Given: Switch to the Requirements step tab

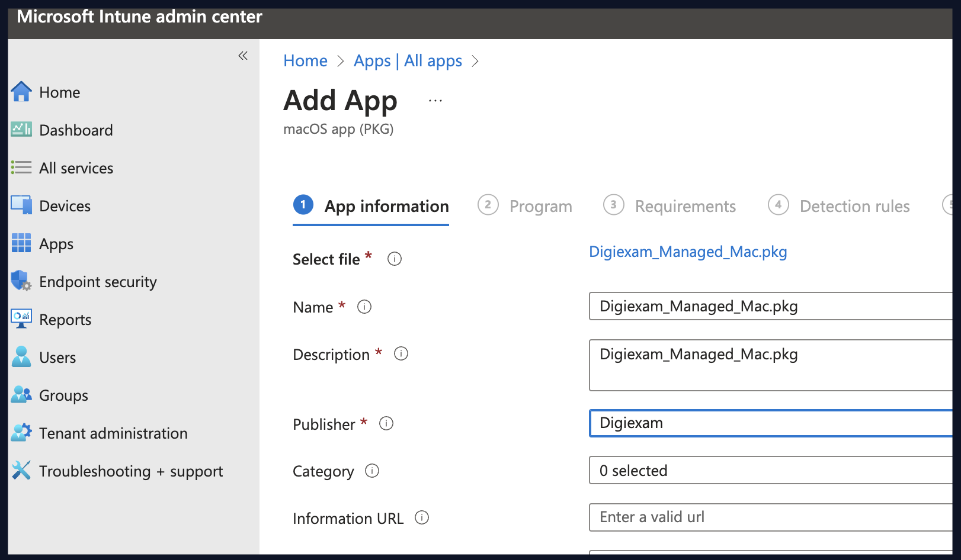Looking at the screenshot, I should pos(670,206).
